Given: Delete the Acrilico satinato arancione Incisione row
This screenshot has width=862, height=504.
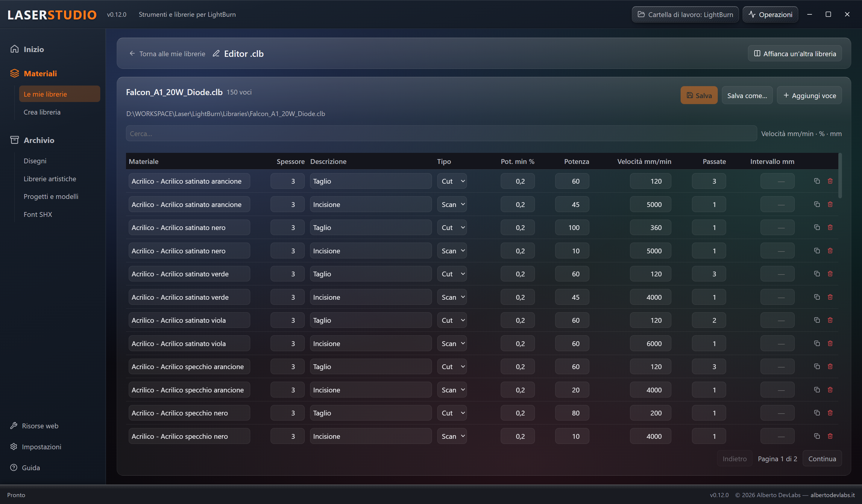Looking at the screenshot, I should [x=830, y=204].
